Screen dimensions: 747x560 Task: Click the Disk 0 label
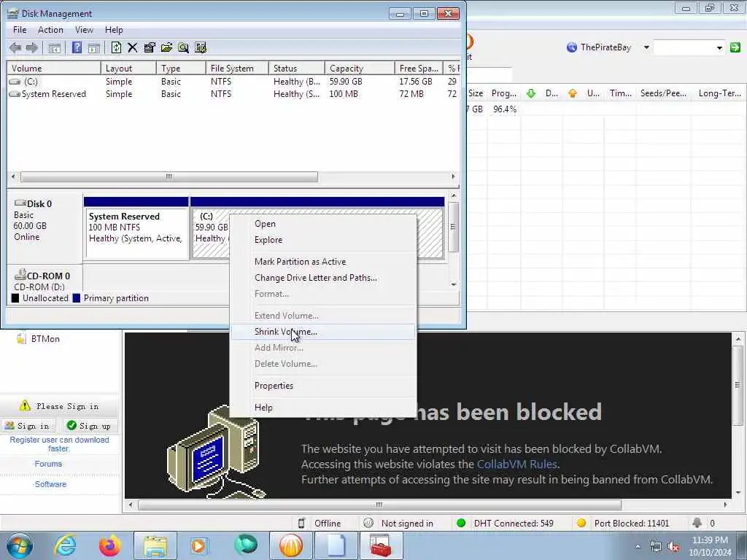pyautogui.click(x=39, y=204)
